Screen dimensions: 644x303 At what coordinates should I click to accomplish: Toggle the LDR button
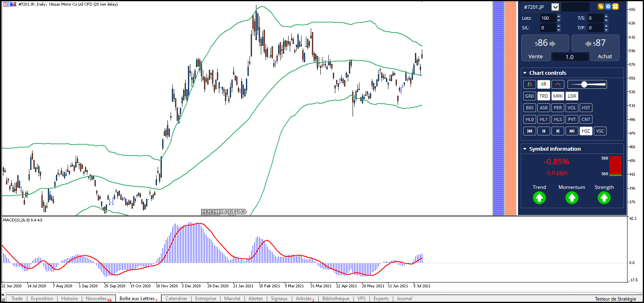pos(572,96)
